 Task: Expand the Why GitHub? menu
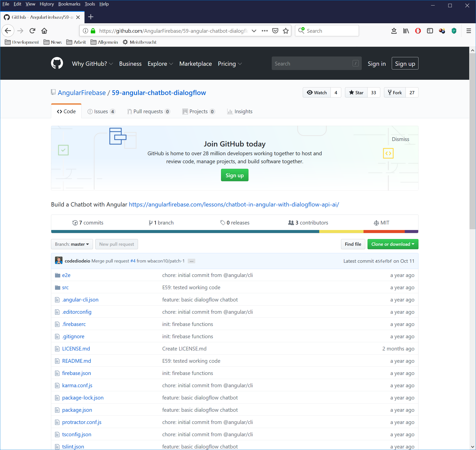pyautogui.click(x=92, y=63)
